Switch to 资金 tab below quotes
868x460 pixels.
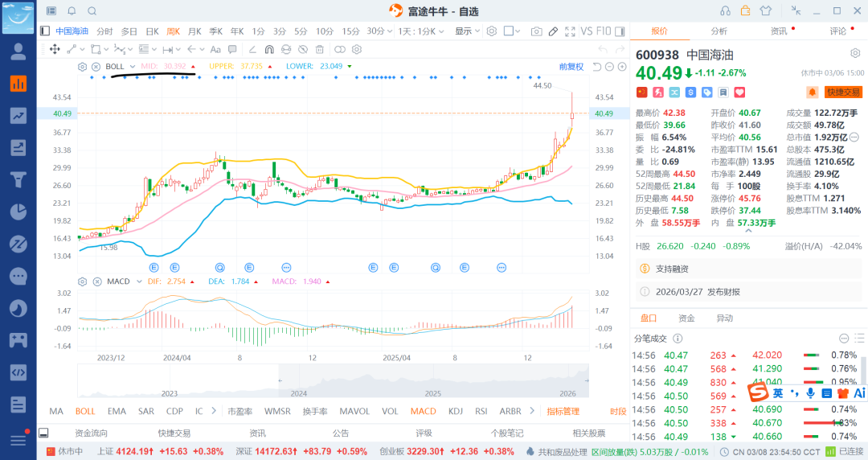[686, 318]
